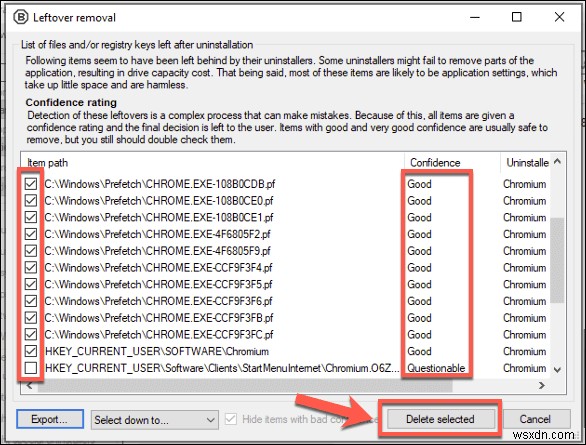Click Delete selected button
Image resolution: width=586 pixels, height=445 pixels.
click(441, 419)
